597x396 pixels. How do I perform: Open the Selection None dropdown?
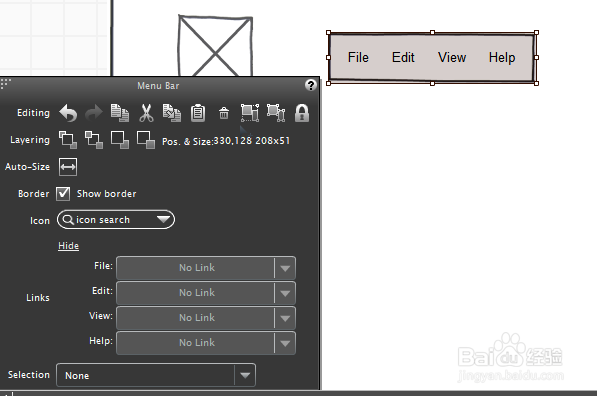pyautogui.click(x=156, y=375)
